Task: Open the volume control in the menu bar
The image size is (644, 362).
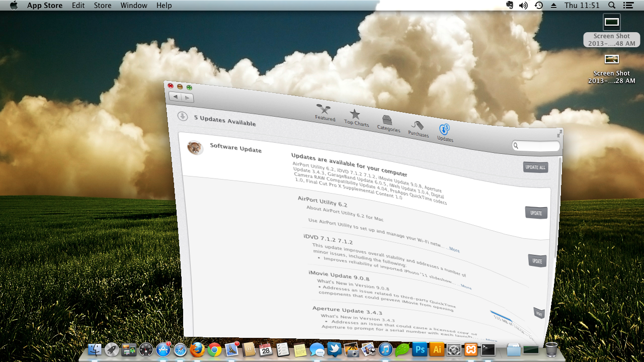Action: tap(523, 6)
